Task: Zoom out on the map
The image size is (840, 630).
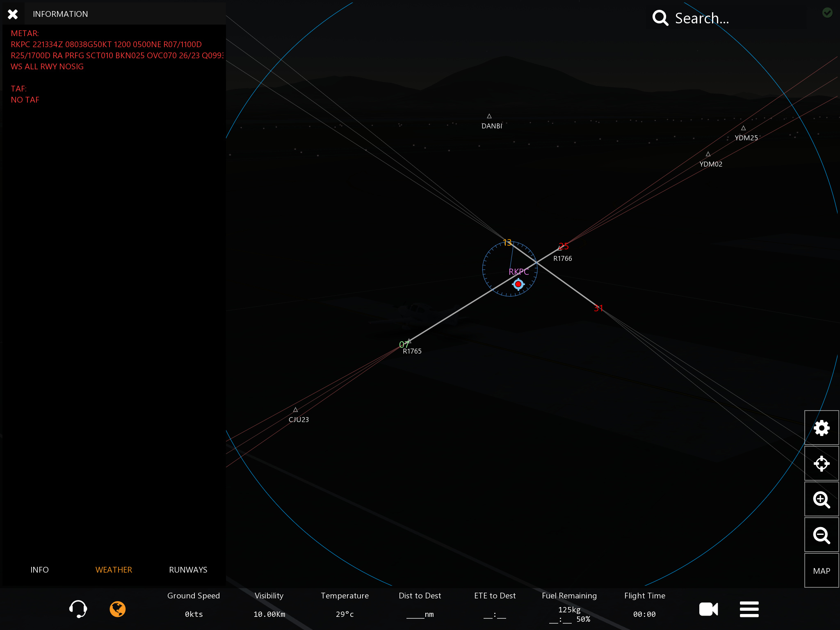Action: pos(821,535)
